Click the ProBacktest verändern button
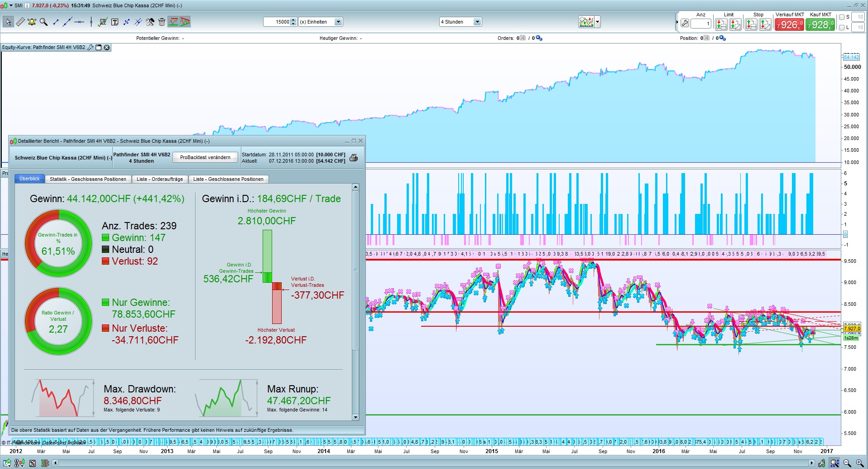 pyautogui.click(x=205, y=157)
